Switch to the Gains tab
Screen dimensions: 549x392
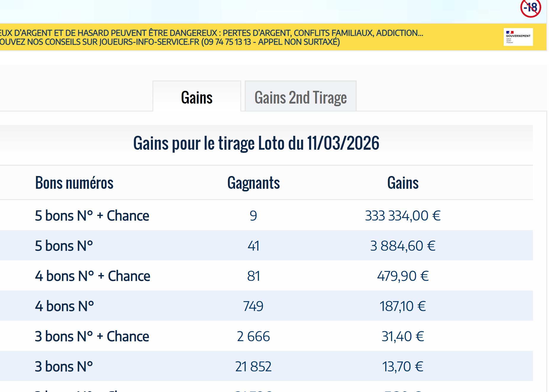pos(197,97)
